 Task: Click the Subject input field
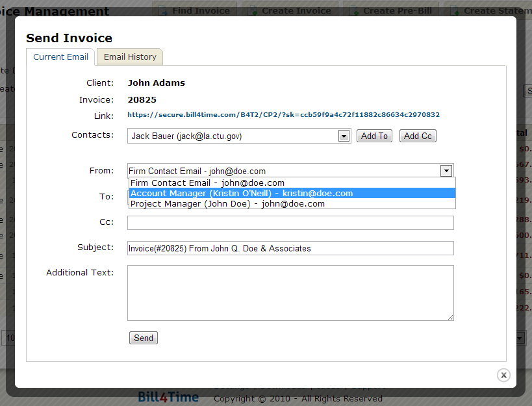[290, 248]
